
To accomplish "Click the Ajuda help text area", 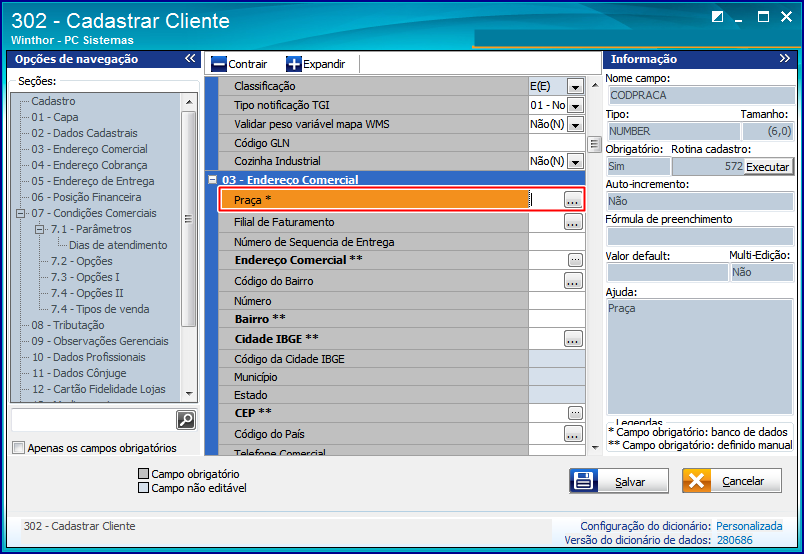I will pos(700,357).
